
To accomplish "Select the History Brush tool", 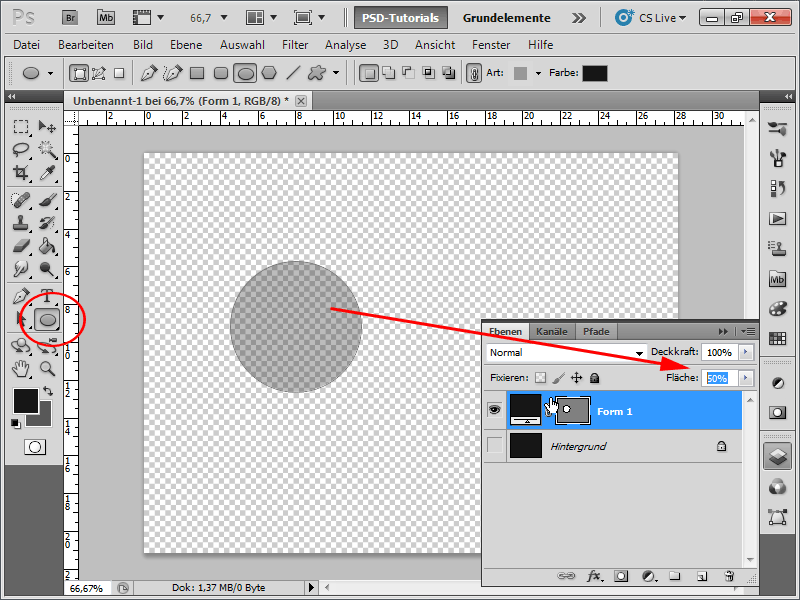I will [47, 223].
